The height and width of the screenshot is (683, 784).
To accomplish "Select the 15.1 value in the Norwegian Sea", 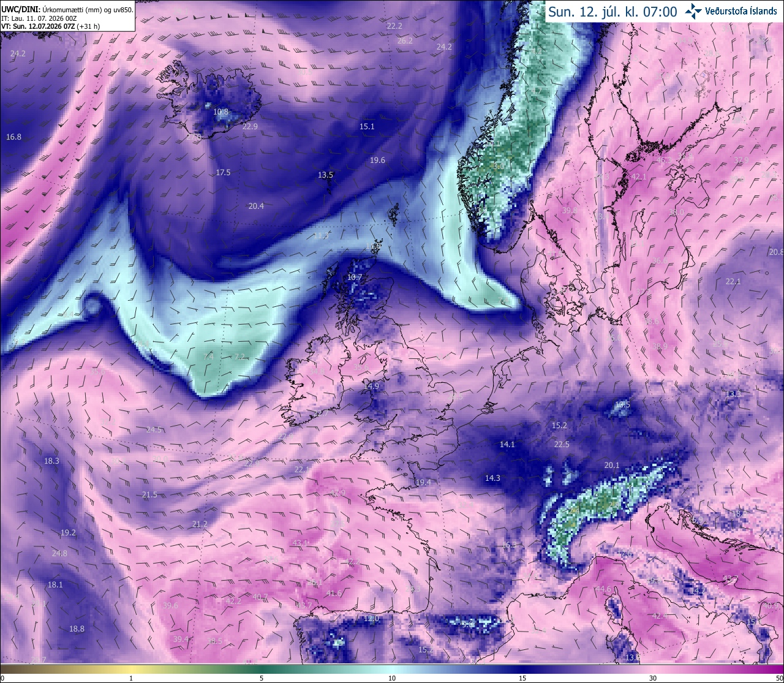I will 366,126.
